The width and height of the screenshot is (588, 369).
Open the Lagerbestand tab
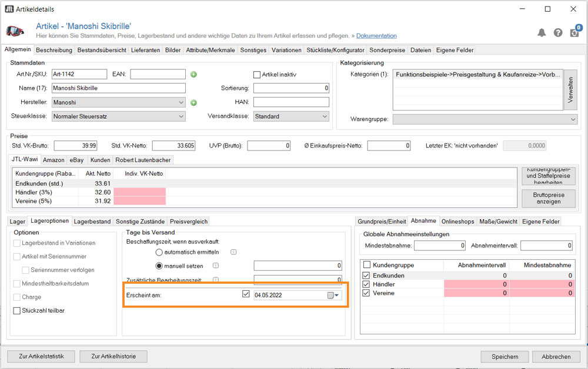click(92, 222)
